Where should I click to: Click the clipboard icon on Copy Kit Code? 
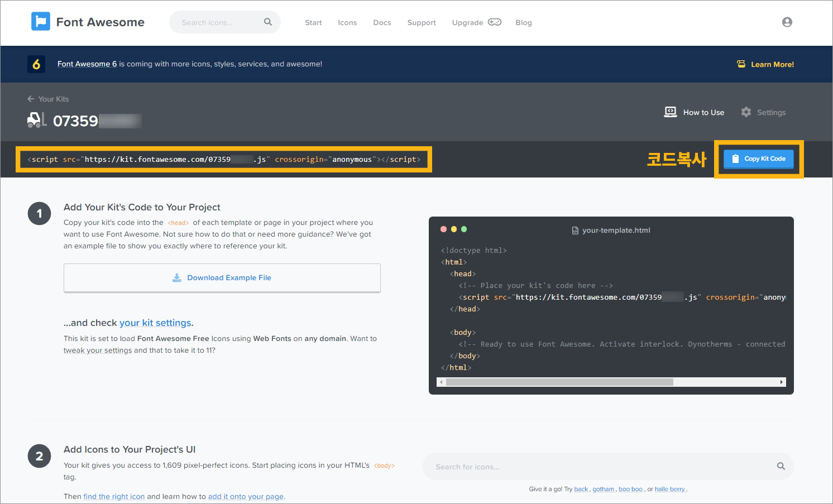coord(735,159)
